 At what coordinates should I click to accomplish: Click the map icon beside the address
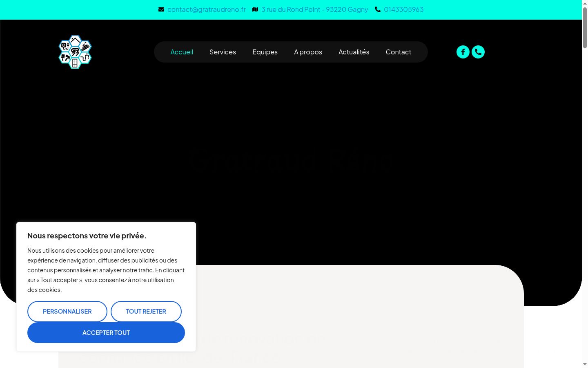[x=255, y=9]
